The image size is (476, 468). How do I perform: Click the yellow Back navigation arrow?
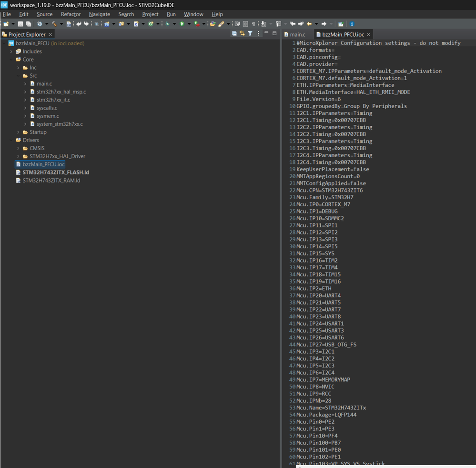(x=309, y=24)
